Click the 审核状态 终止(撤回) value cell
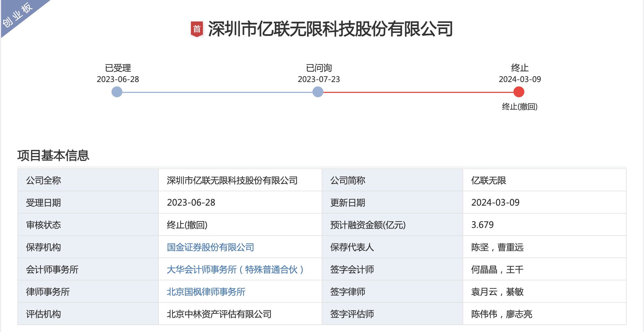This screenshot has height=332, width=644. click(187, 225)
